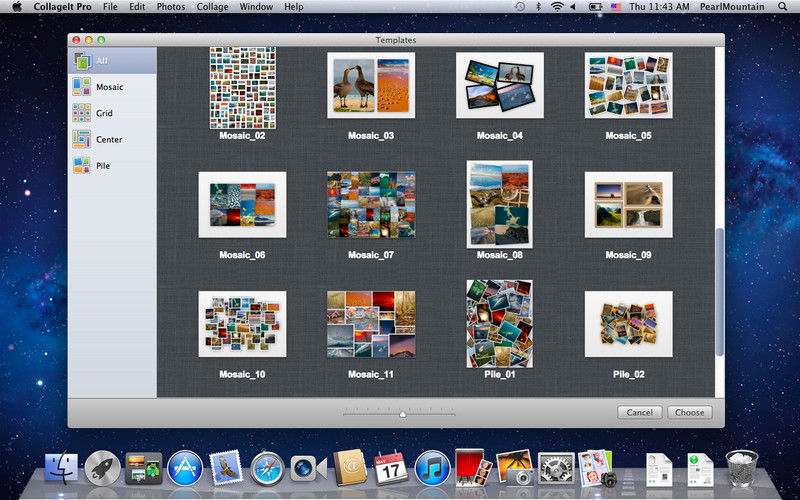
Task: Select the All category icon in sidebar
Action: [82, 61]
